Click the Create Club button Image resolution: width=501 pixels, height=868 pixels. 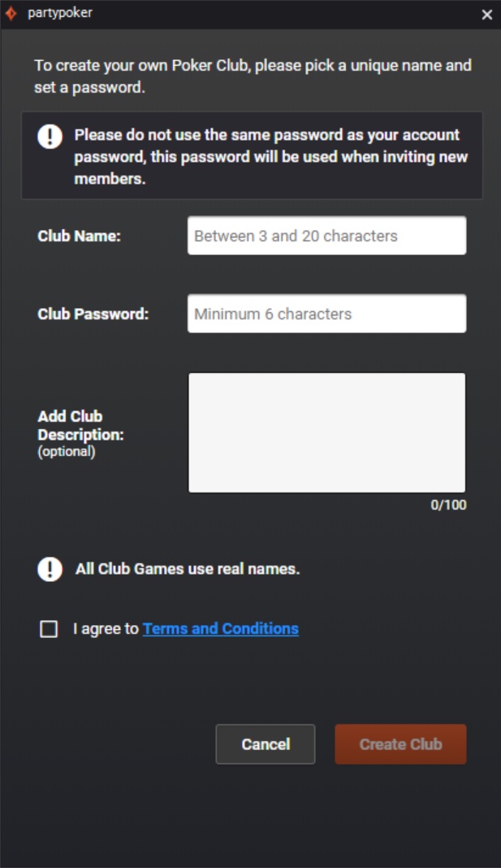pos(400,744)
